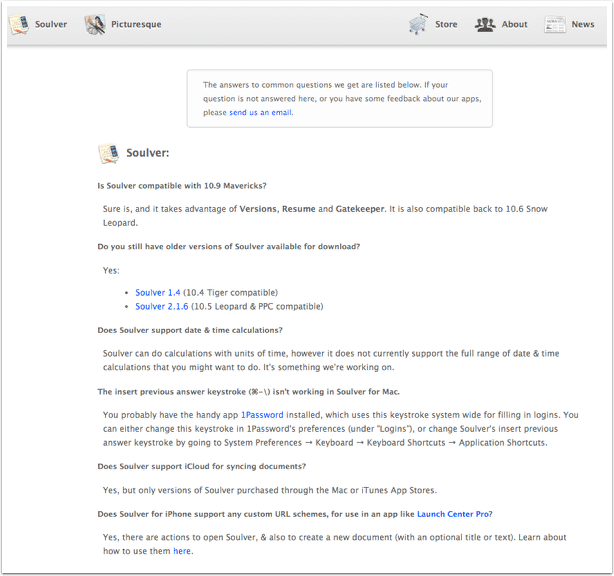This screenshot has width=614, height=576.
Task: Click the About people icon
Action: [485, 25]
